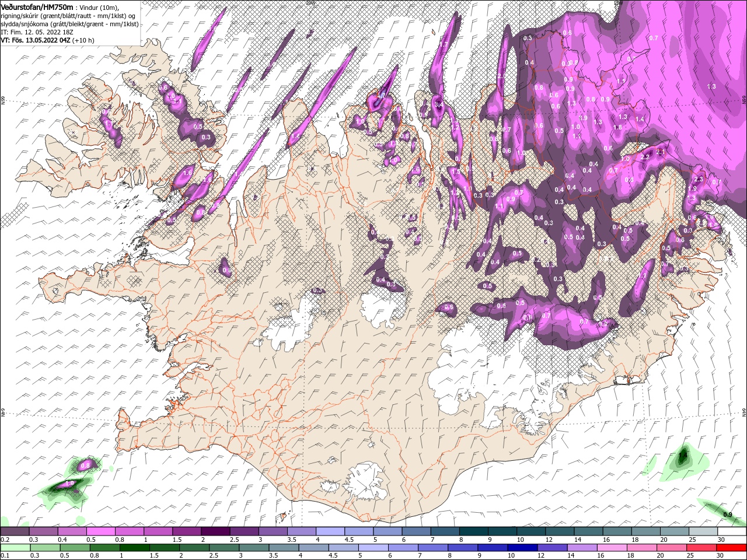
Task: Click the '2.2' precipitation value on the map
Action: (645, 157)
